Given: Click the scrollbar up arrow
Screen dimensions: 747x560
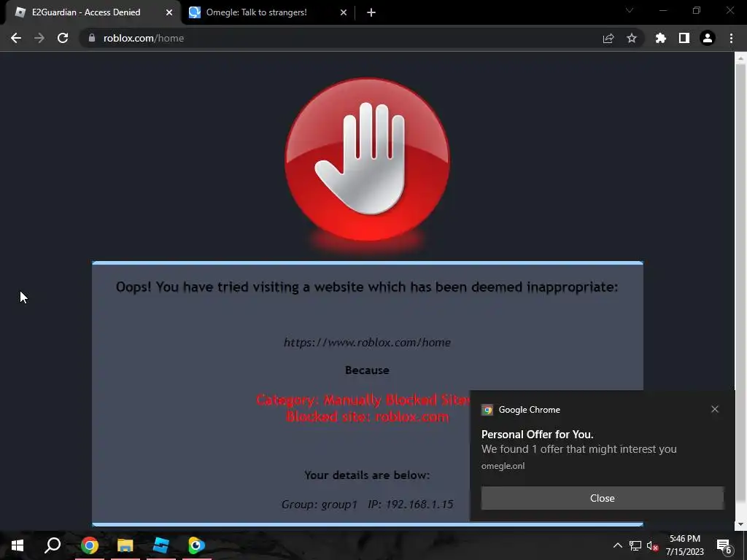Looking at the screenshot, I should [x=740, y=58].
